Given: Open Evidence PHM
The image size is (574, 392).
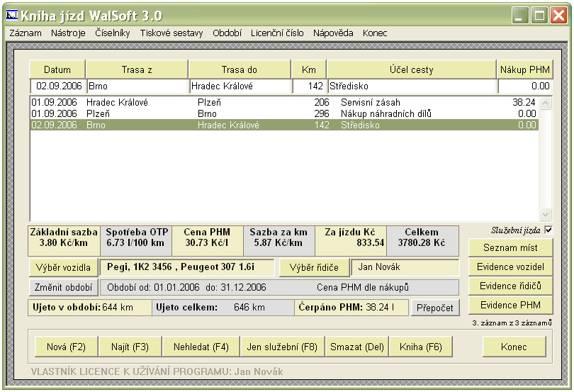Looking at the screenshot, I should coord(510,305).
